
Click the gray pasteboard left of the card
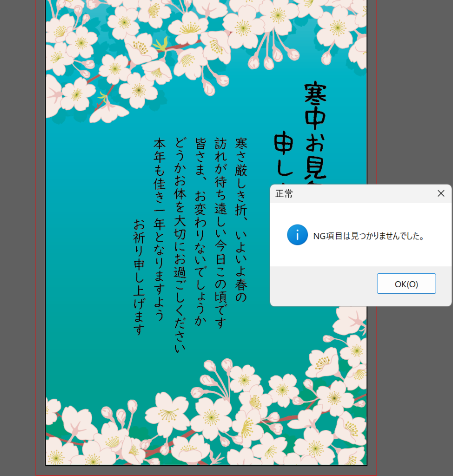18,232
